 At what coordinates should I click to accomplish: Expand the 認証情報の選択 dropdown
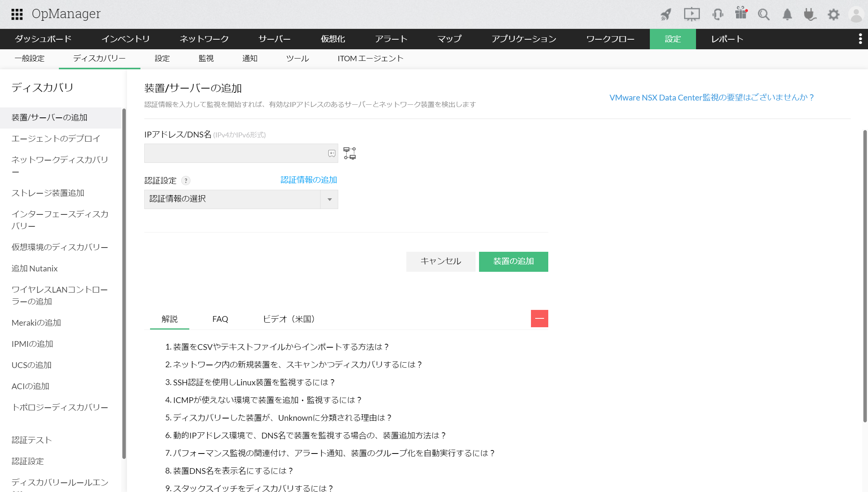pos(329,199)
